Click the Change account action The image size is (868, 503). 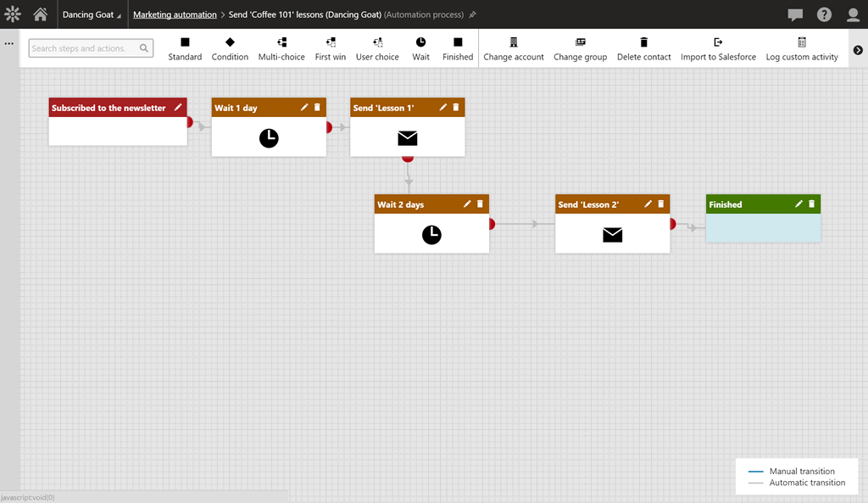(x=513, y=48)
